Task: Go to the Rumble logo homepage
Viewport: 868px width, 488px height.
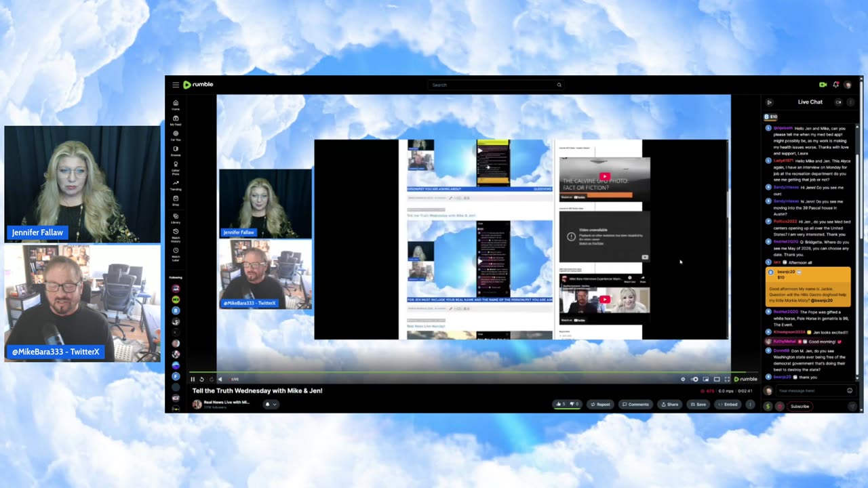Action: pyautogui.click(x=198, y=85)
